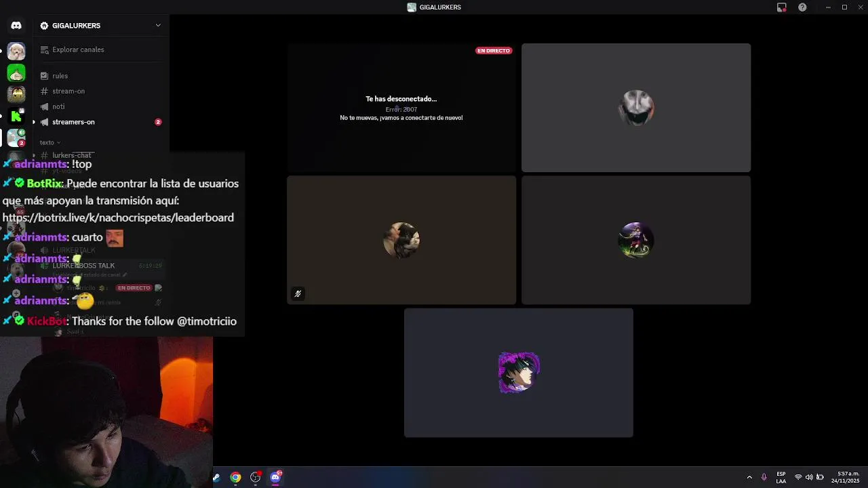
Task: Expand the GIGALURKERS server dropdown menu
Action: [x=158, y=26]
